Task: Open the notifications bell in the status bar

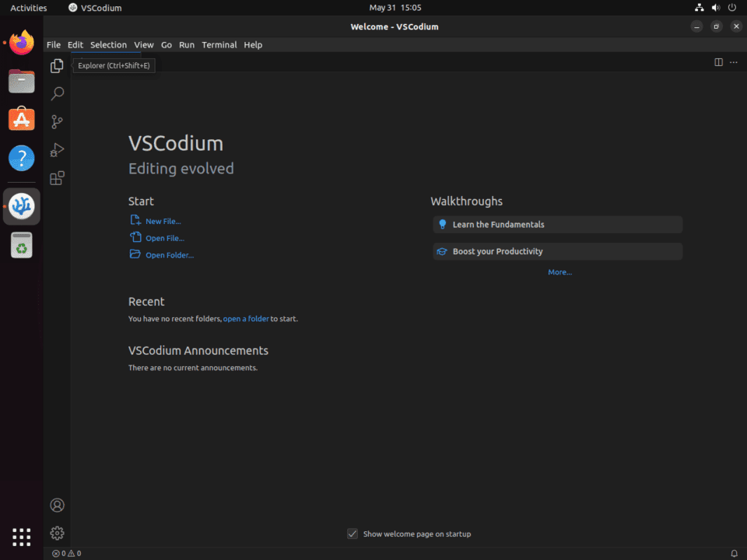Action: click(732, 553)
